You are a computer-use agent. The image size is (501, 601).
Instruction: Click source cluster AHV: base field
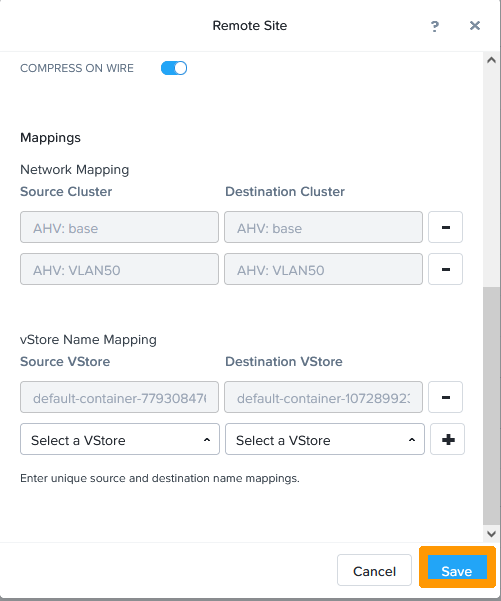[119, 227]
